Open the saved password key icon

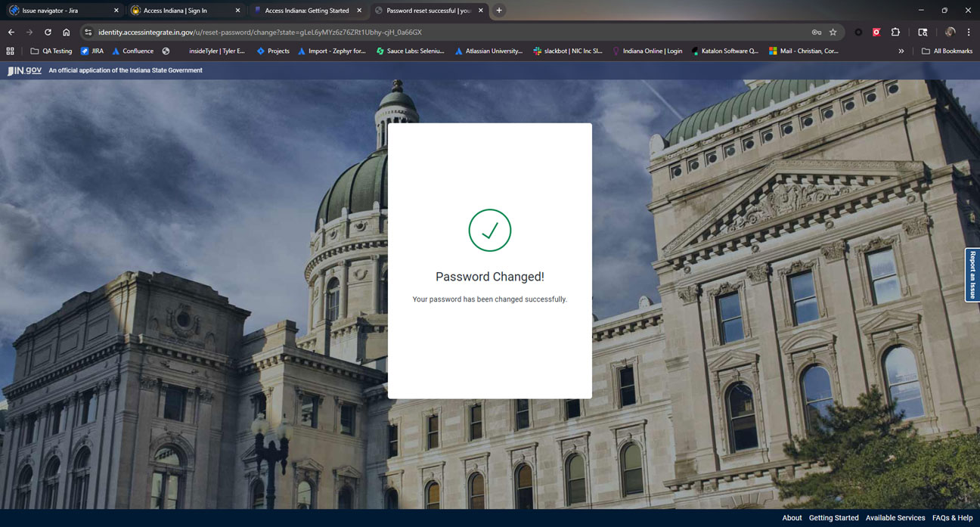pos(816,33)
